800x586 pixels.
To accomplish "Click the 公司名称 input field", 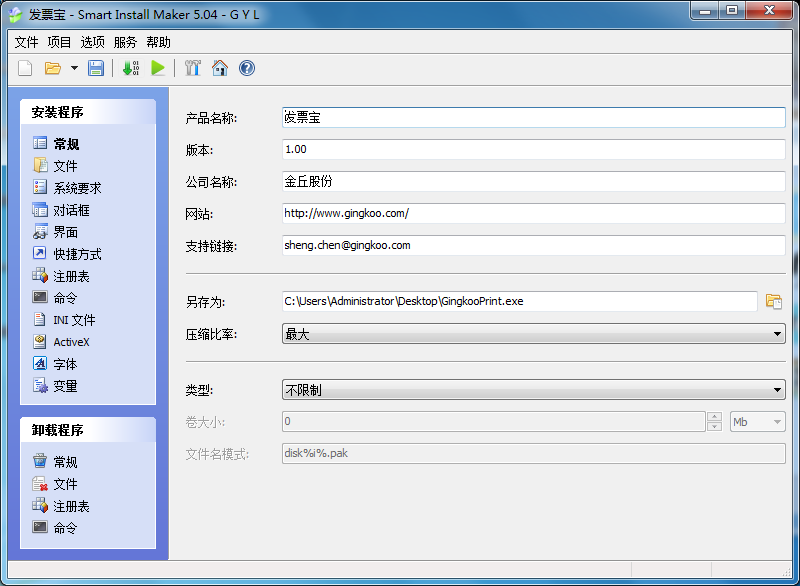I will 534,182.
